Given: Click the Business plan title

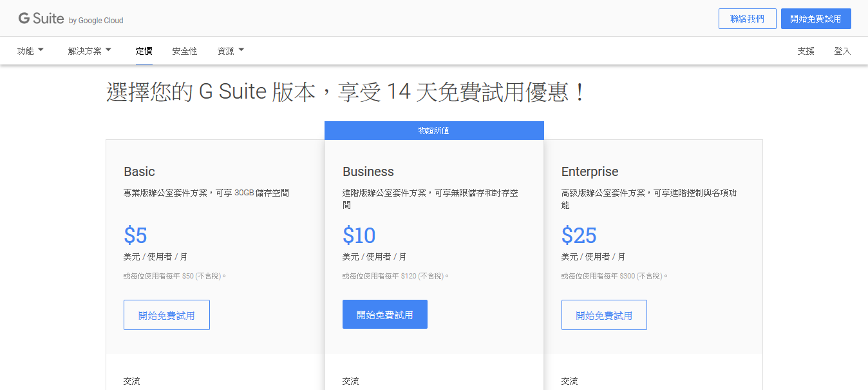Looking at the screenshot, I should [x=368, y=171].
